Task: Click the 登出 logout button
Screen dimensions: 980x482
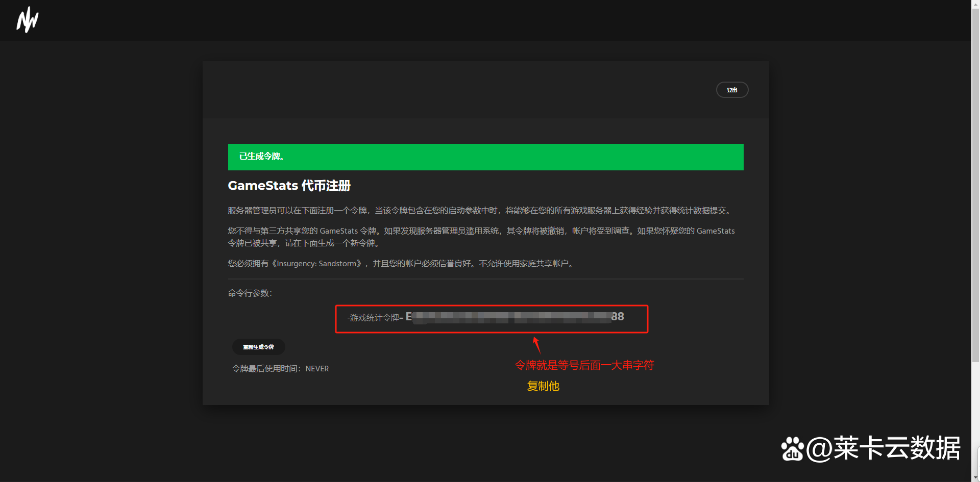Action: (732, 90)
